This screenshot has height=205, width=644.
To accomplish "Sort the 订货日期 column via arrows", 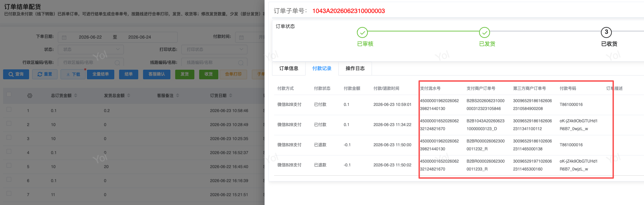I will (231, 96).
